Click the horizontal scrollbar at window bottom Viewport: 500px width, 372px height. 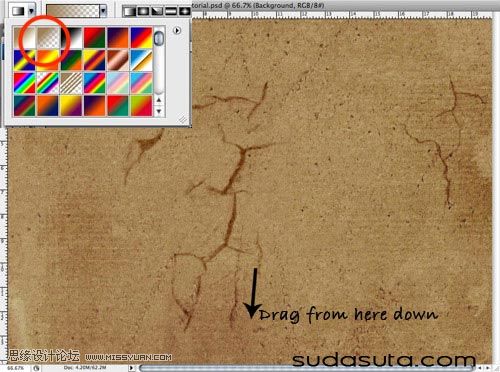(x=306, y=368)
